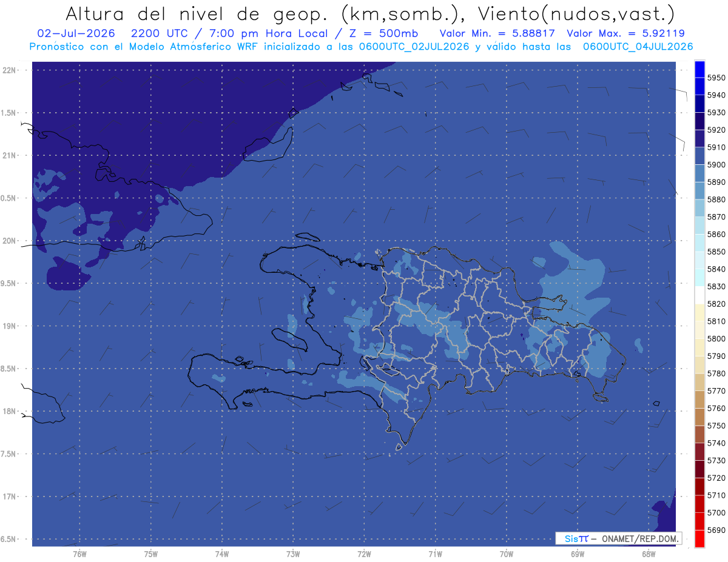The width and height of the screenshot is (728, 562).
Task: Click the "0.5N" latitude axis label
Action: click(x=8, y=198)
